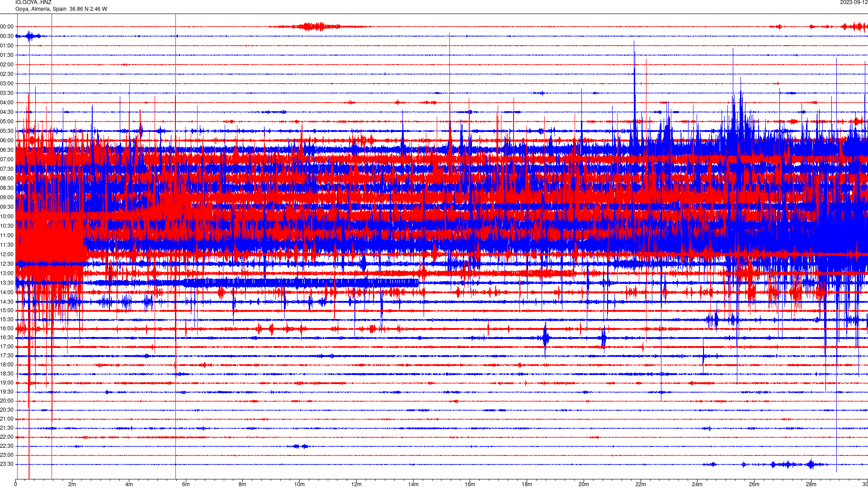868x488 pixels.
Task: Select the 01:30 time row label
Action: pos(7,55)
